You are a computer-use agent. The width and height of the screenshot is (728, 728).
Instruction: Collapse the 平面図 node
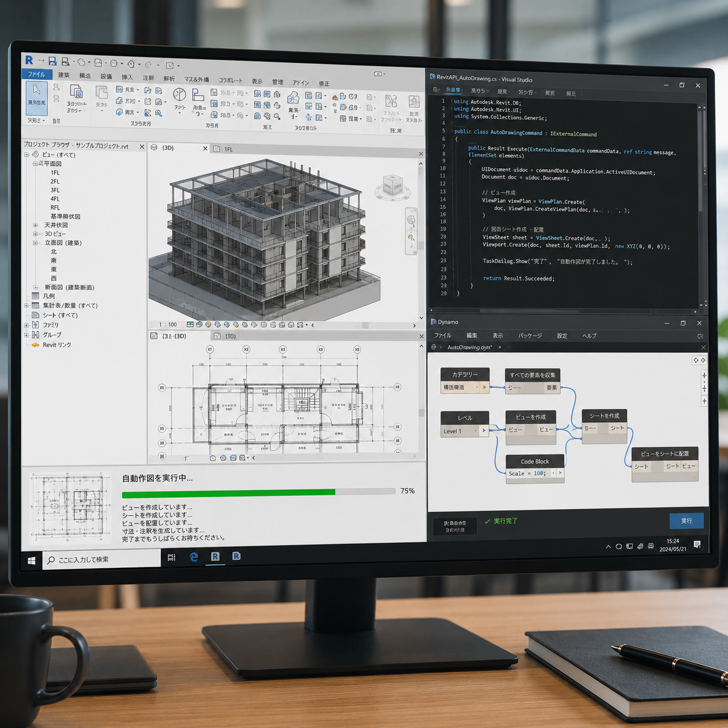[35, 164]
